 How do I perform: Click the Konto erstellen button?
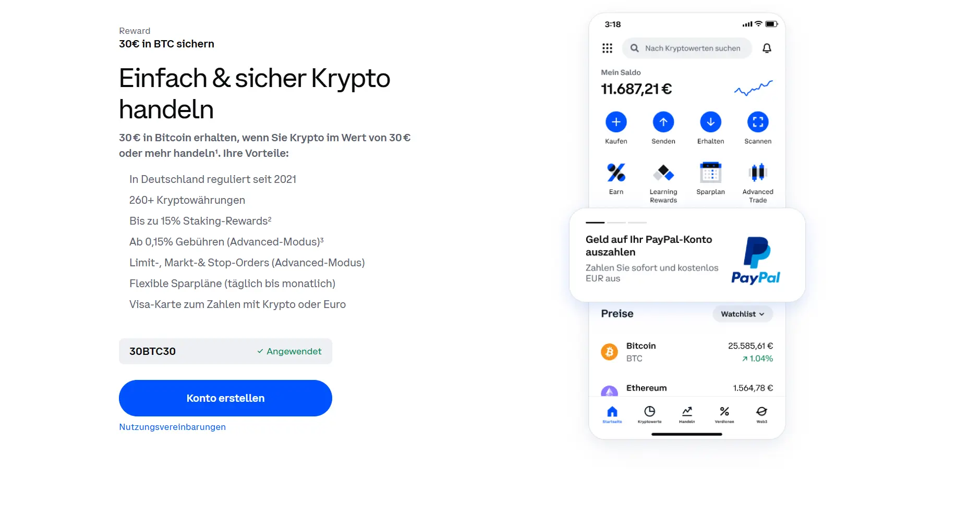click(225, 398)
